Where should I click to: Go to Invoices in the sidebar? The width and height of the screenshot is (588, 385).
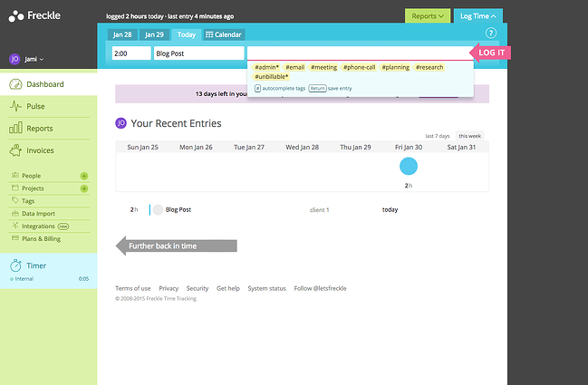(x=42, y=150)
